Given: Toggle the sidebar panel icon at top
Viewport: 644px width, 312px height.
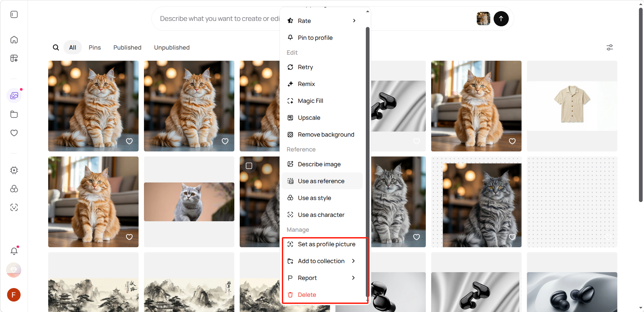Looking at the screenshot, I should click(14, 15).
